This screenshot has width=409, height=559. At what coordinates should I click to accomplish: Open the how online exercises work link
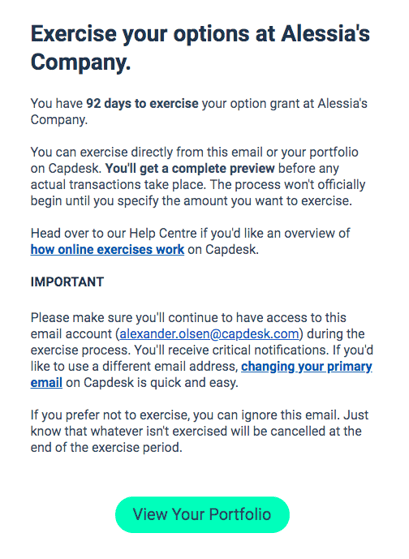[x=107, y=249]
